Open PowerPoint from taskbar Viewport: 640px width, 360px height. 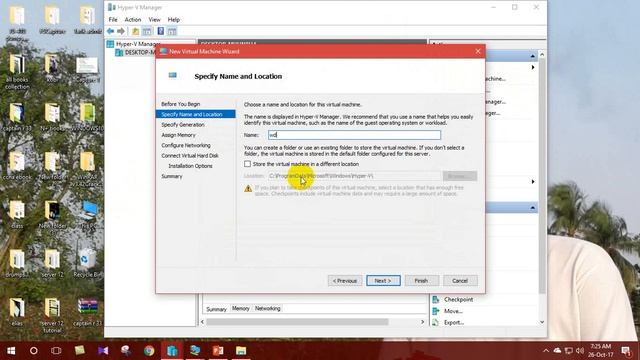pyautogui.click(x=218, y=351)
